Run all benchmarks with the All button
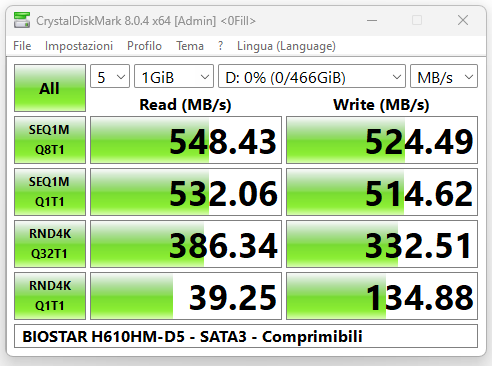 pyautogui.click(x=50, y=88)
